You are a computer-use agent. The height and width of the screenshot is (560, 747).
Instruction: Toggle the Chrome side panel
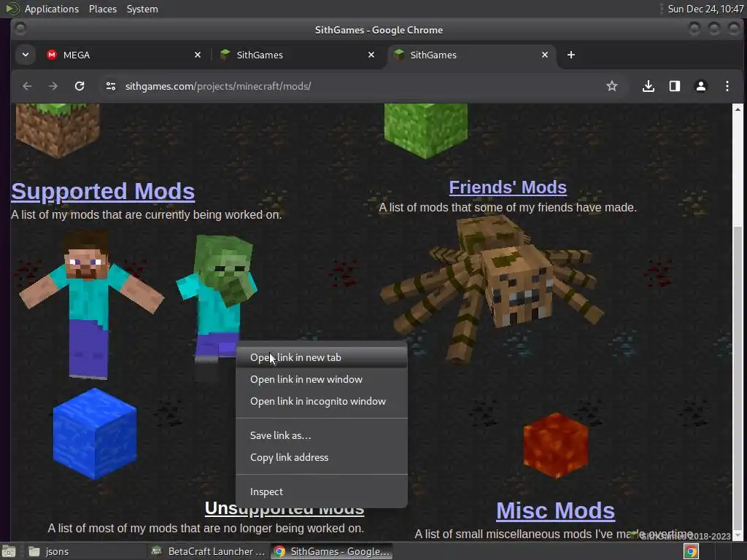tap(675, 86)
